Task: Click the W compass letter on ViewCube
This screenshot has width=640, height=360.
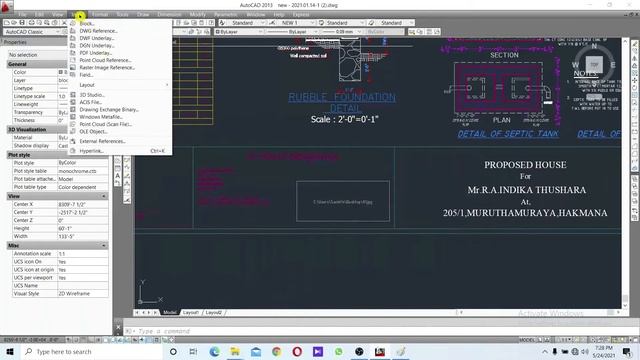Action: (x=575, y=65)
